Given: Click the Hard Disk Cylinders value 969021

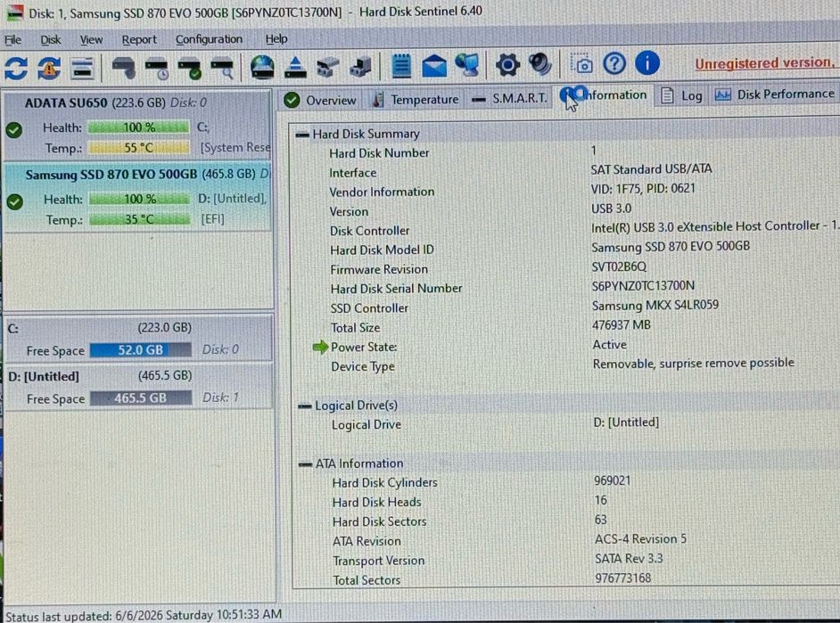Looking at the screenshot, I should pos(613,480).
